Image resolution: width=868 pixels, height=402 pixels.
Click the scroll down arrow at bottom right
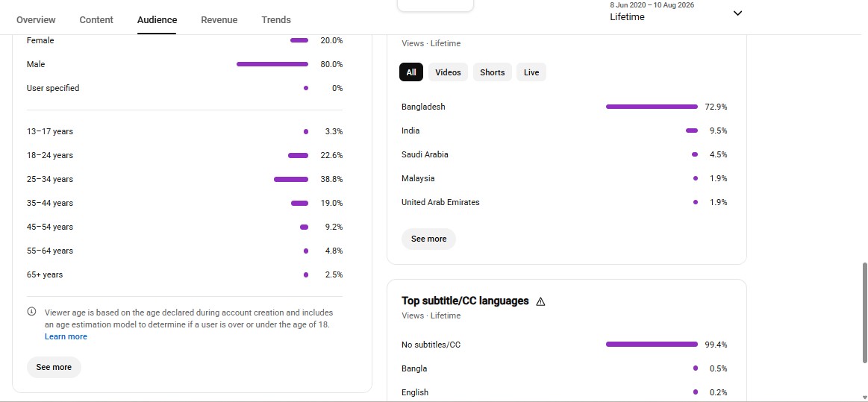tap(864, 396)
